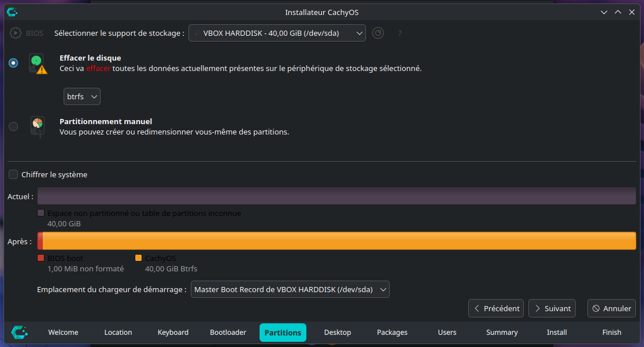Image resolution: width=644 pixels, height=347 pixels.
Task: Click the CachyOS logo in the title bar
Action: coord(12,12)
